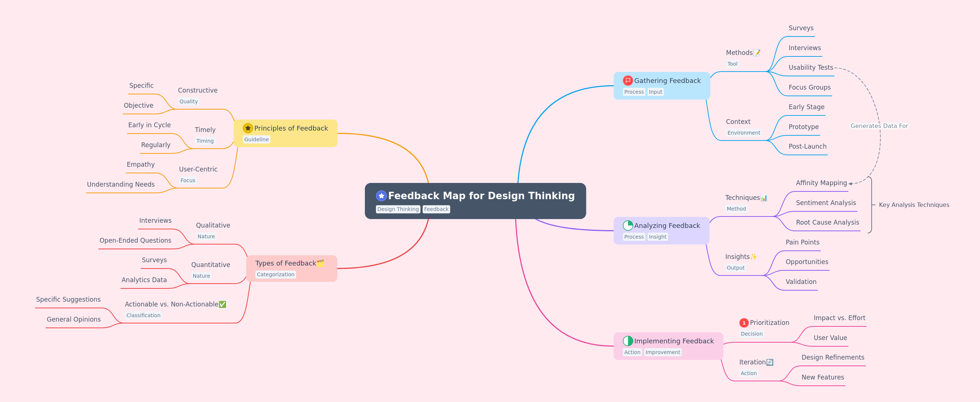
Task: Select the General Opinions subtopic
Action: 73,319
